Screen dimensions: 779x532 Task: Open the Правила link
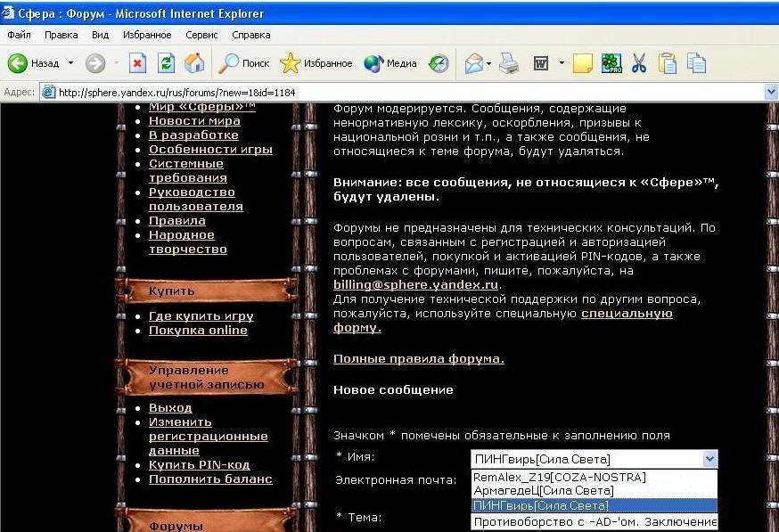(x=176, y=220)
